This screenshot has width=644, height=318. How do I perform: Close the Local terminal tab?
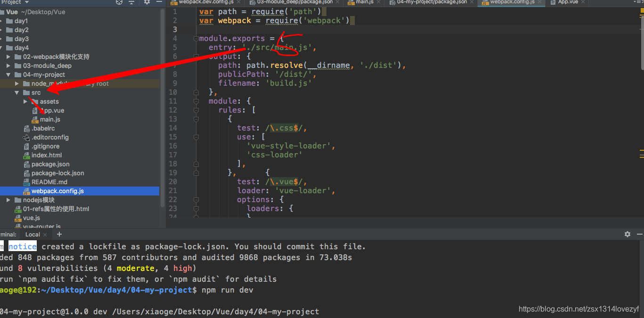point(46,235)
